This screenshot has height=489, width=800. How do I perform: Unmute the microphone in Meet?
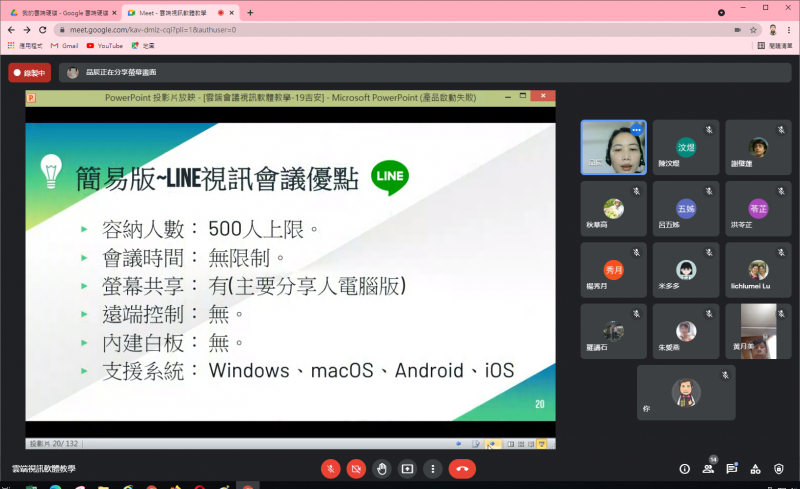coord(331,469)
